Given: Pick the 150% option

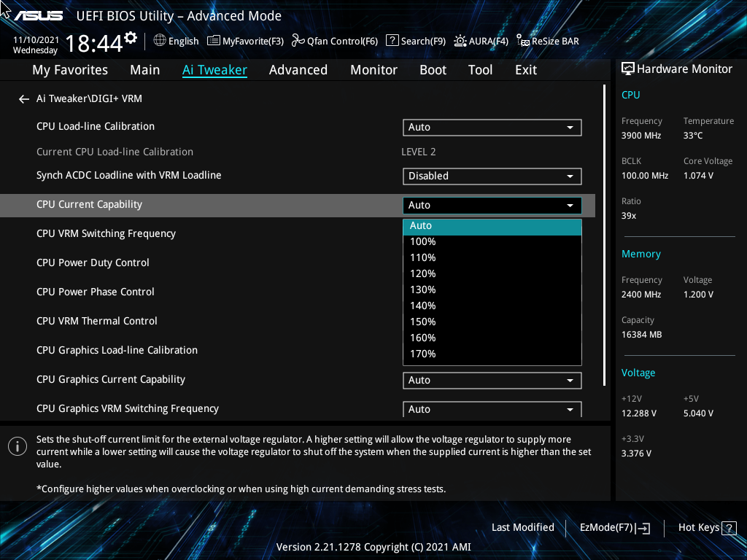Looking at the screenshot, I should [492, 322].
